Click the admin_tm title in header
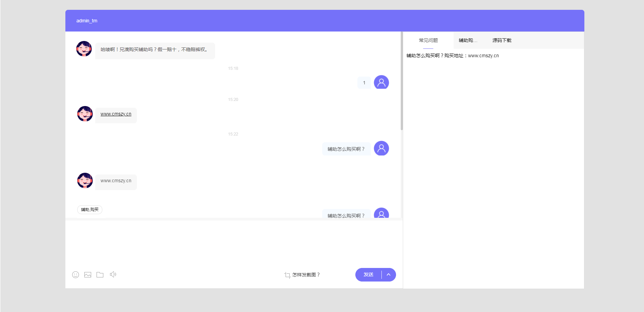 87,21
